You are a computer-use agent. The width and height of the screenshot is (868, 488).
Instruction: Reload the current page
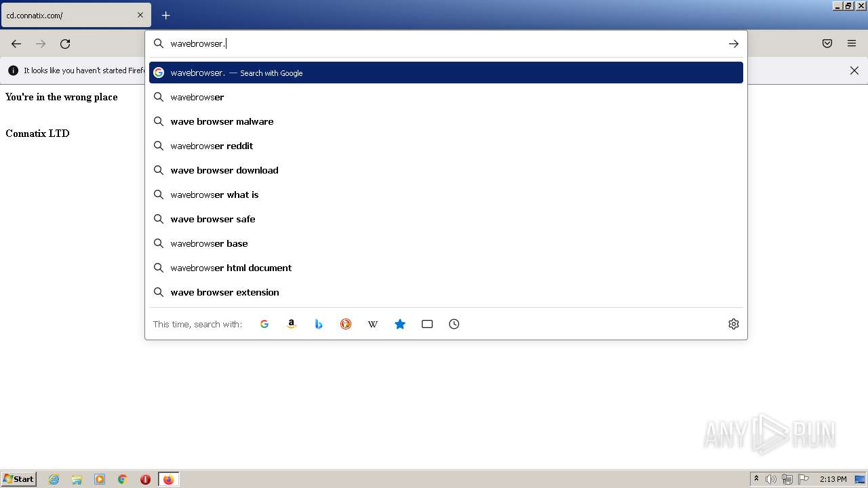pos(65,43)
